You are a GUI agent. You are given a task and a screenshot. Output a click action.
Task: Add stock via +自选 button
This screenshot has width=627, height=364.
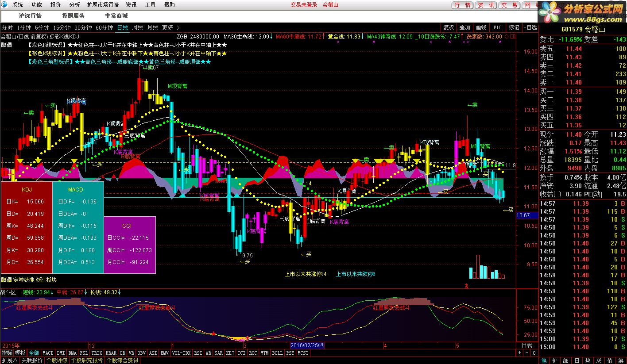tap(530, 27)
